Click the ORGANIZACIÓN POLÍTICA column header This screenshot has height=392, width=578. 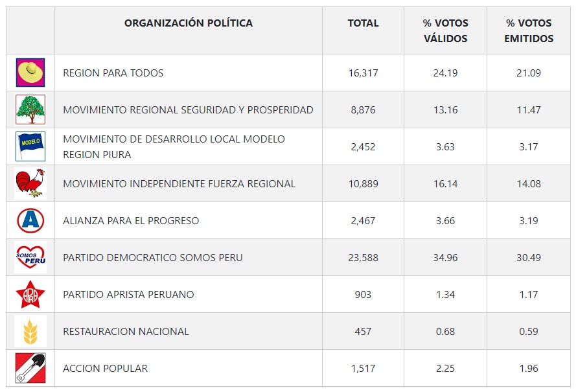tap(189, 23)
